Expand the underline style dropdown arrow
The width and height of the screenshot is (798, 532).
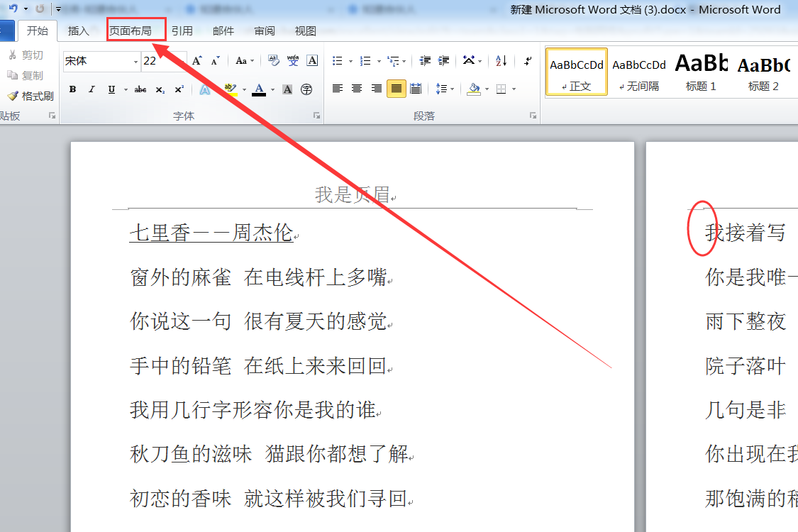coord(125,89)
